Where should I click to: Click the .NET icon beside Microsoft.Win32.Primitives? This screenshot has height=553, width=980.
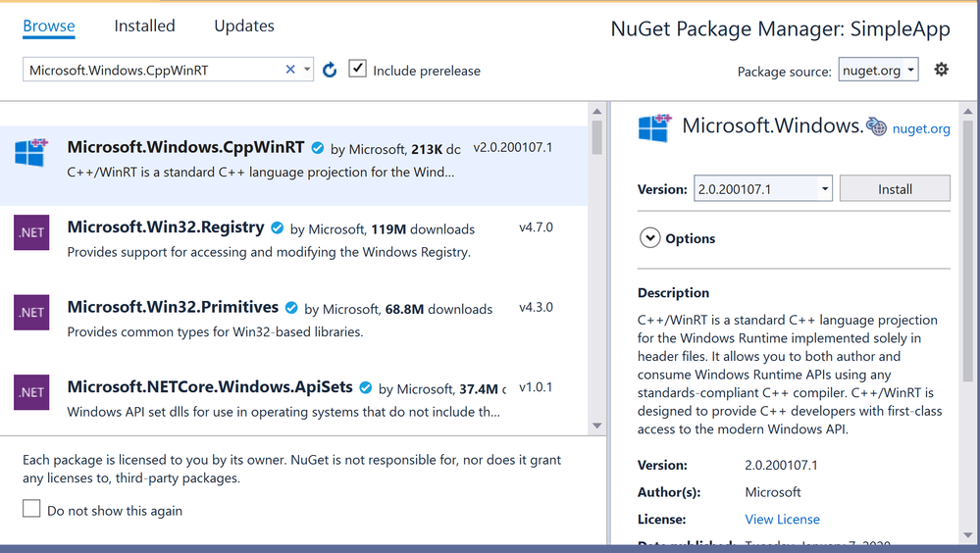tap(31, 313)
